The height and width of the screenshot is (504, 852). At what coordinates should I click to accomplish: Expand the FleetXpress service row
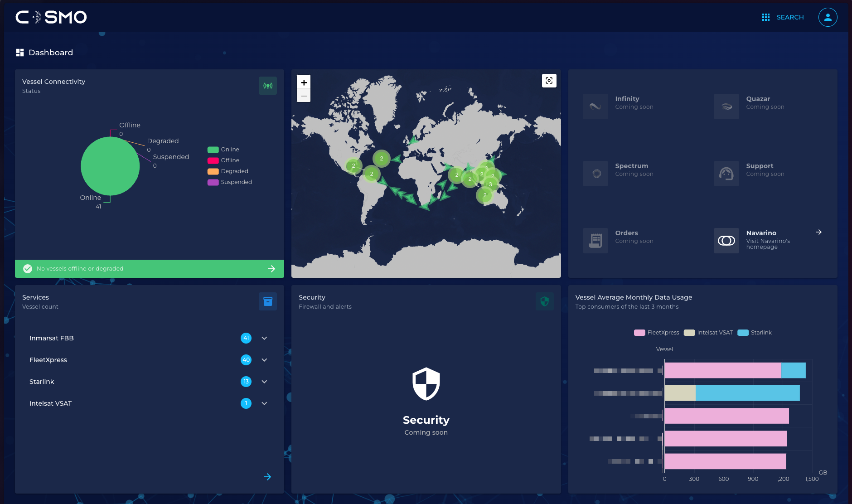click(264, 360)
